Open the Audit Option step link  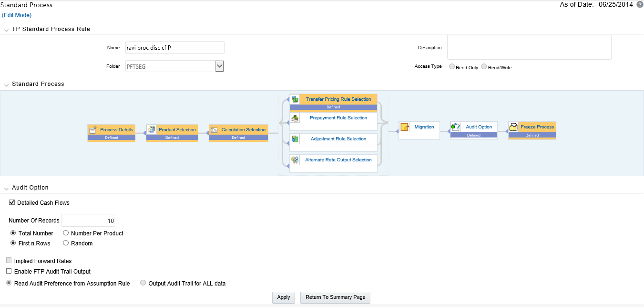[x=479, y=127]
